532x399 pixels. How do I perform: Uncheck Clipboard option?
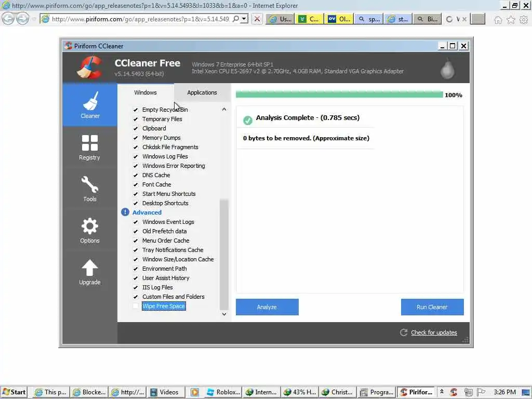point(136,128)
